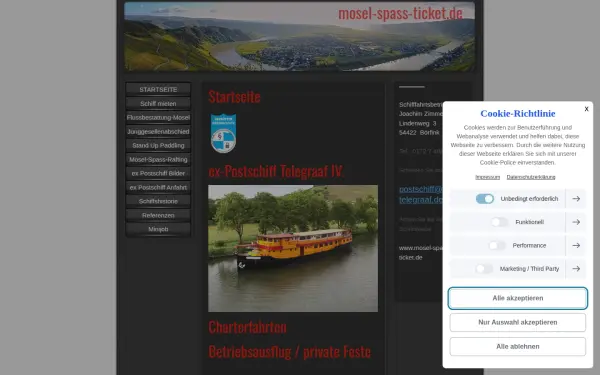This screenshot has width=600, height=375.
Task: Open Schiffshistorie menu item
Action: click(158, 201)
